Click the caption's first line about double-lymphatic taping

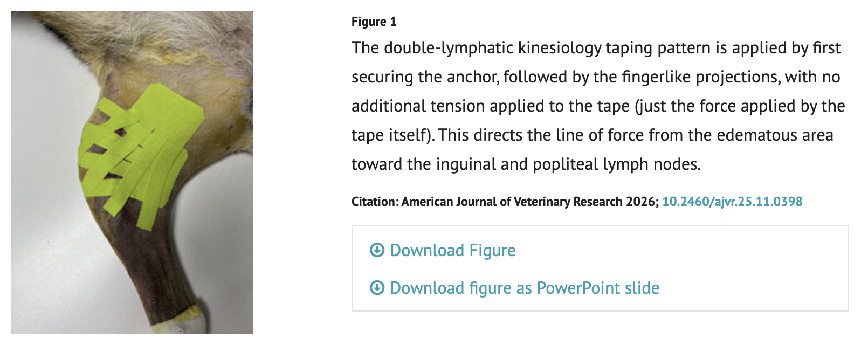[x=596, y=48]
